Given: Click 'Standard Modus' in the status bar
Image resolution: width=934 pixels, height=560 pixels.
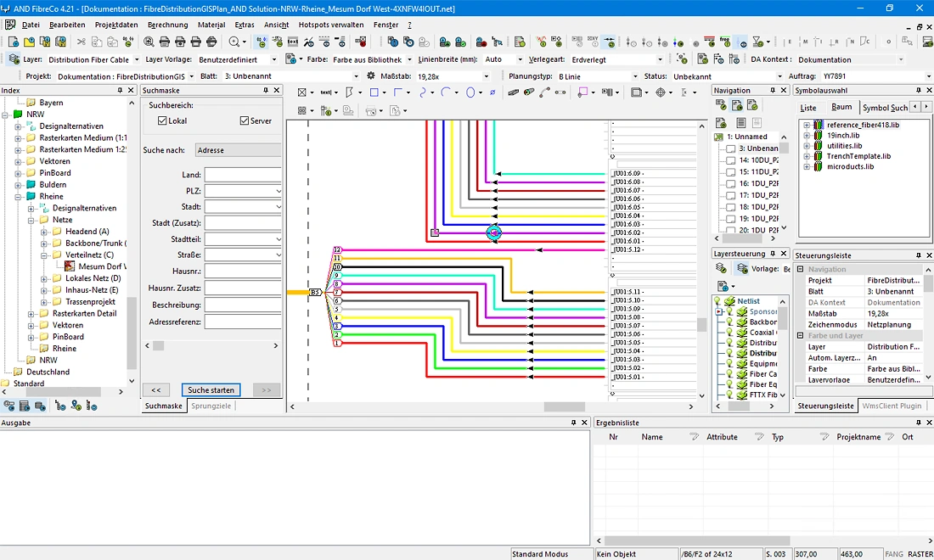Looking at the screenshot, I should pyautogui.click(x=540, y=554).
